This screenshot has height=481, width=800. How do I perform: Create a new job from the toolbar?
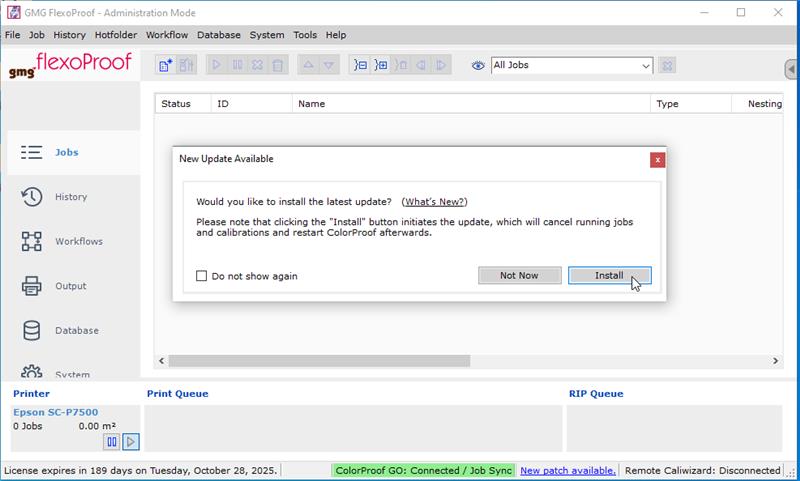coord(165,65)
